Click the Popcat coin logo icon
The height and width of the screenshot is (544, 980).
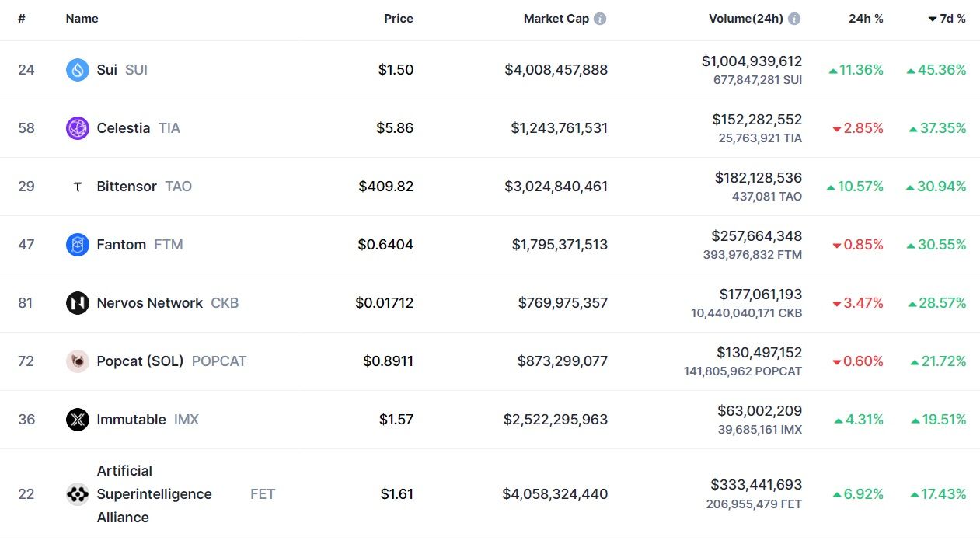coord(78,361)
